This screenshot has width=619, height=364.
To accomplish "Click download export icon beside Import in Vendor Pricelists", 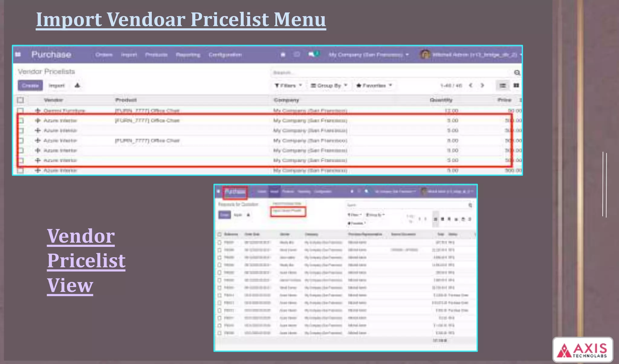I will 77,85.
